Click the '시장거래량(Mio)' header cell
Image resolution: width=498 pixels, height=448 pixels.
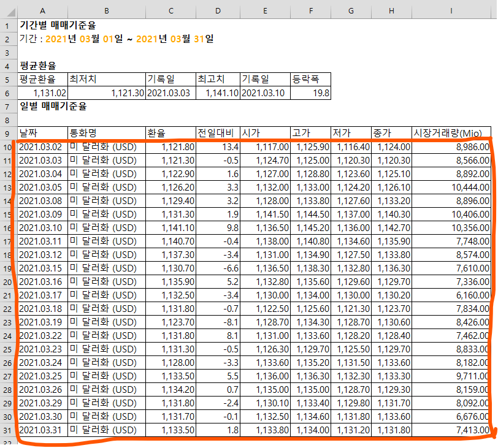(x=451, y=133)
